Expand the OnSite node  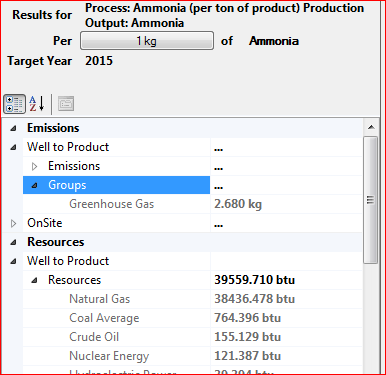[13, 223]
